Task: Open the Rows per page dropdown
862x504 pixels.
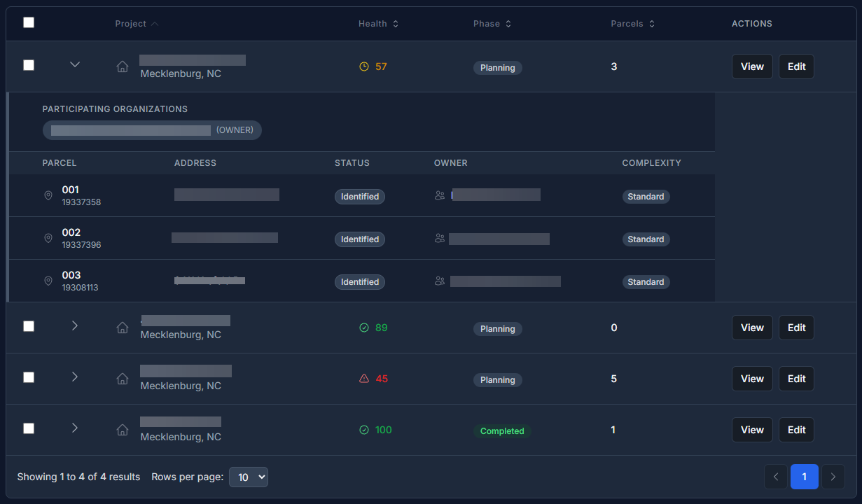Action: [x=249, y=477]
